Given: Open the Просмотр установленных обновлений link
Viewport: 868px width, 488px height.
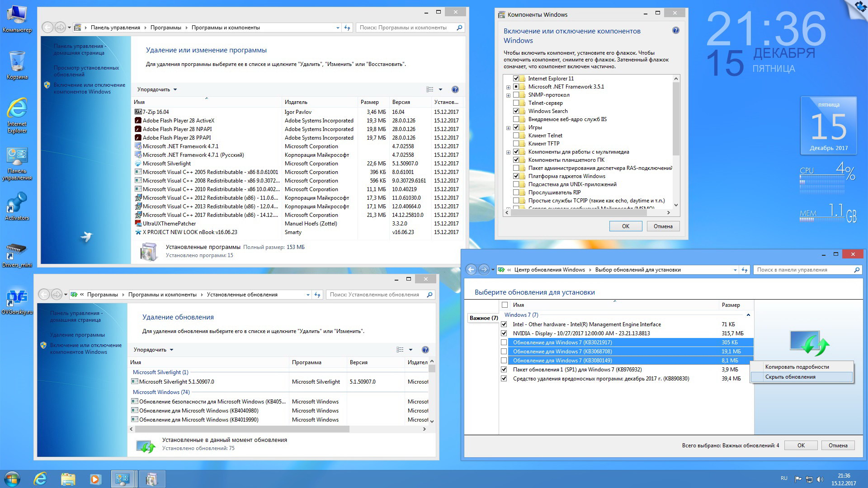Looking at the screenshot, I should click(x=86, y=71).
